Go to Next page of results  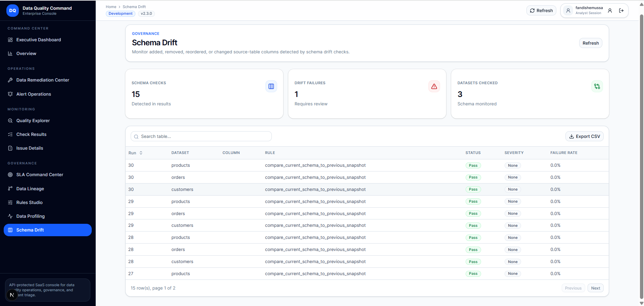coord(596,288)
